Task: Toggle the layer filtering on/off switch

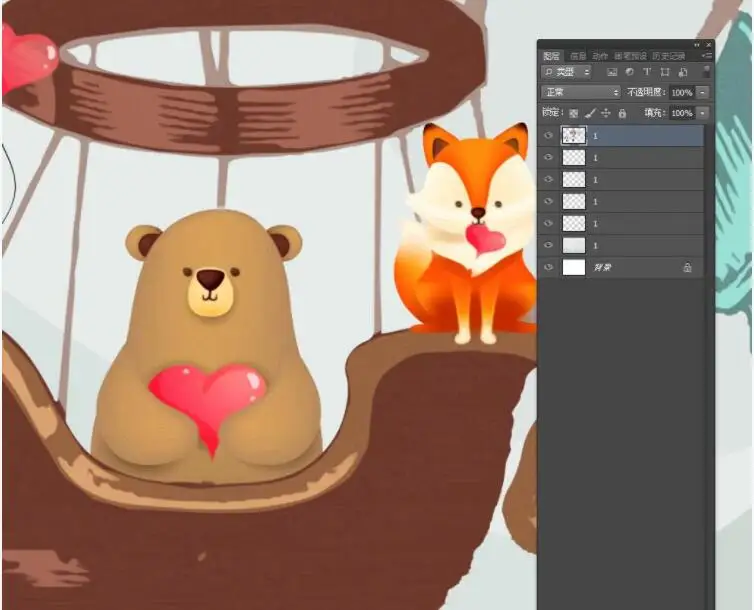Action: point(706,72)
